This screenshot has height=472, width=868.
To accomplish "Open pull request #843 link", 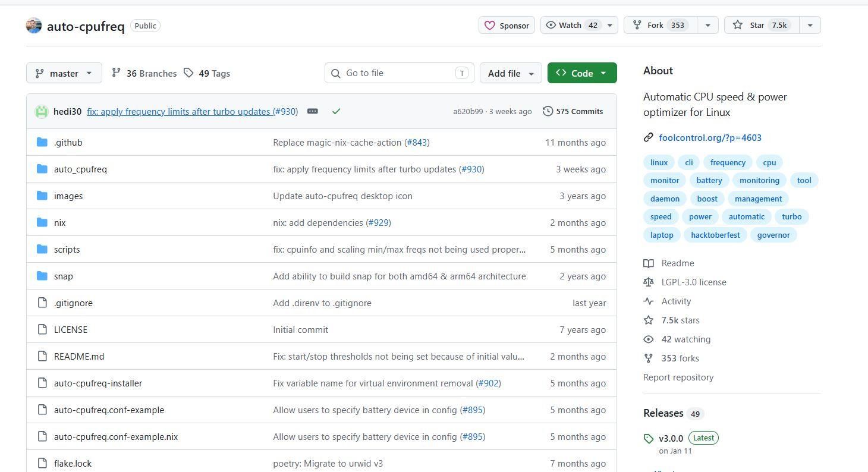I will click(x=417, y=142).
